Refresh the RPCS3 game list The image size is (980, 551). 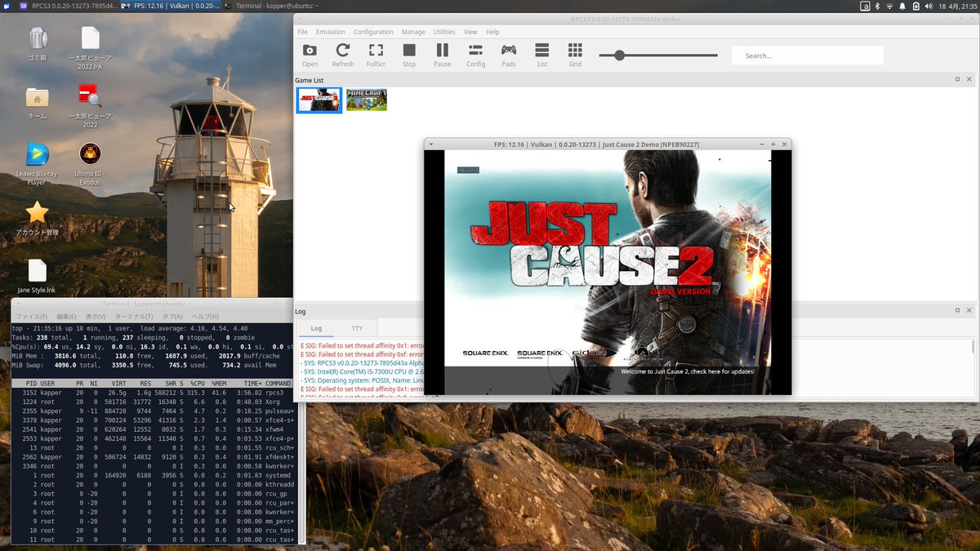pos(343,55)
